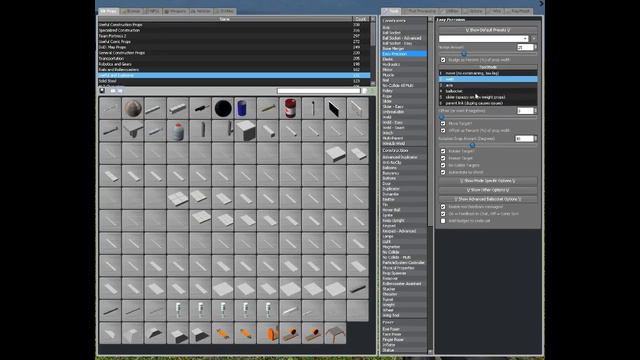Click the Nudge Amount value field
The height and width of the screenshot is (360, 640).
pos(525,47)
